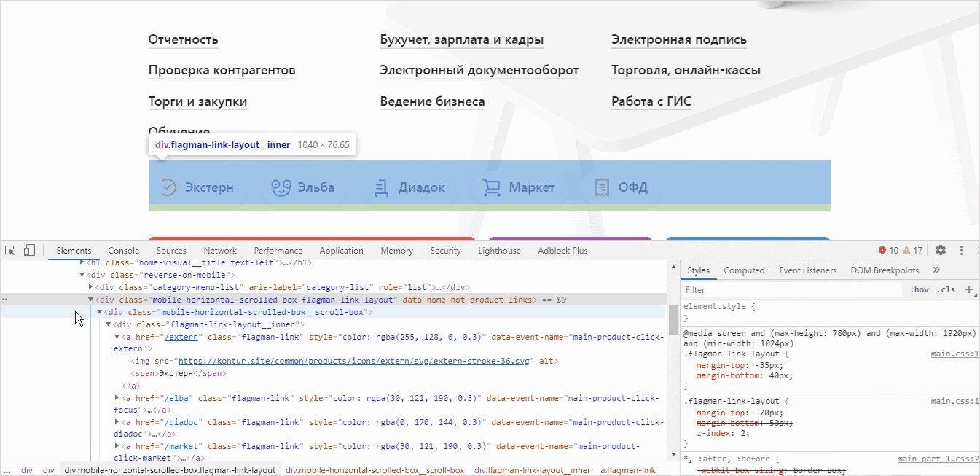Expand the category-menu-list div
The image size is (980, 476).
[x=91, y=287]
